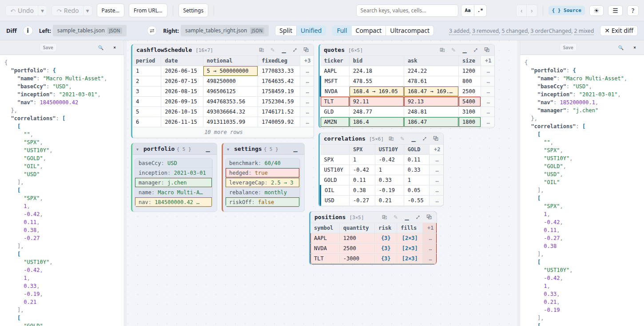
Task: Toggle regex search mode
Action: coord(480,11)
